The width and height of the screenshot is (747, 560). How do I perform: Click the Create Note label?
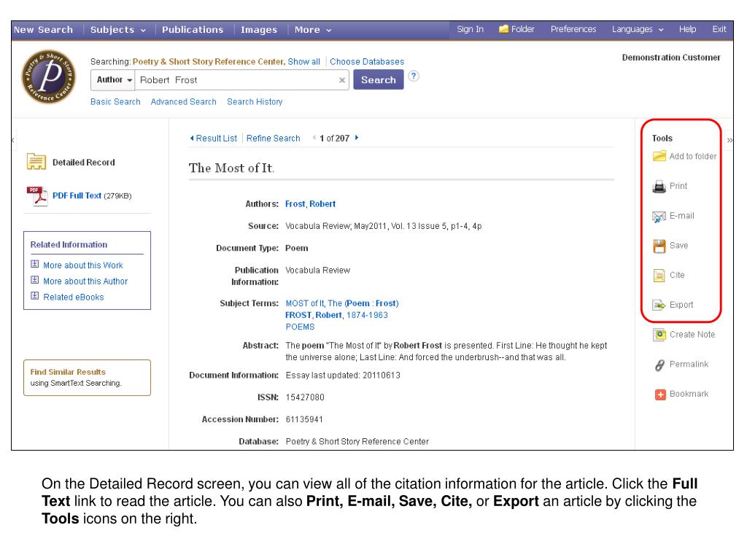(692, 335)
